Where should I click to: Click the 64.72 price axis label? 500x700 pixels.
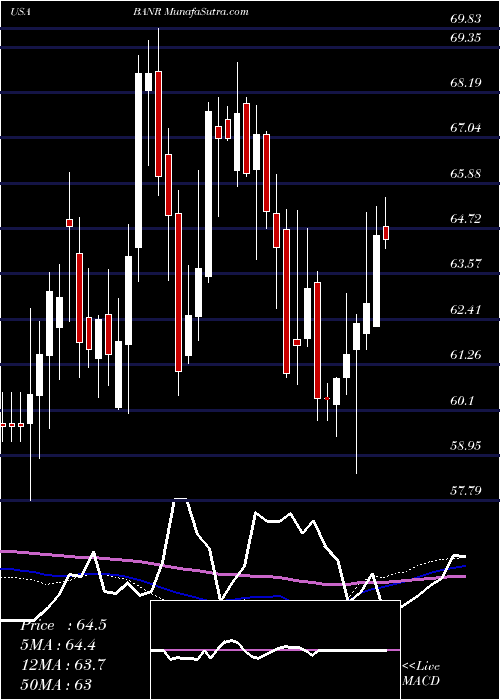click(466, 219)
